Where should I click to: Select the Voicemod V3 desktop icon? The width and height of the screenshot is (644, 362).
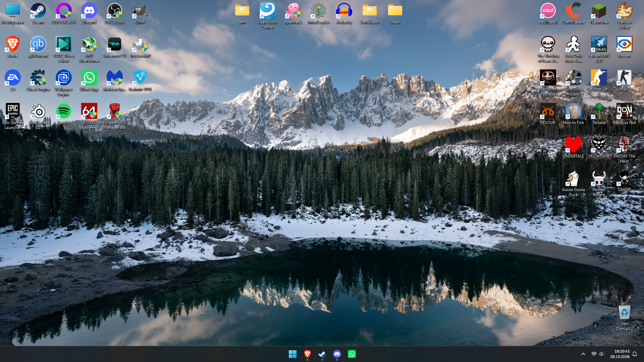[x=114, y=47]
